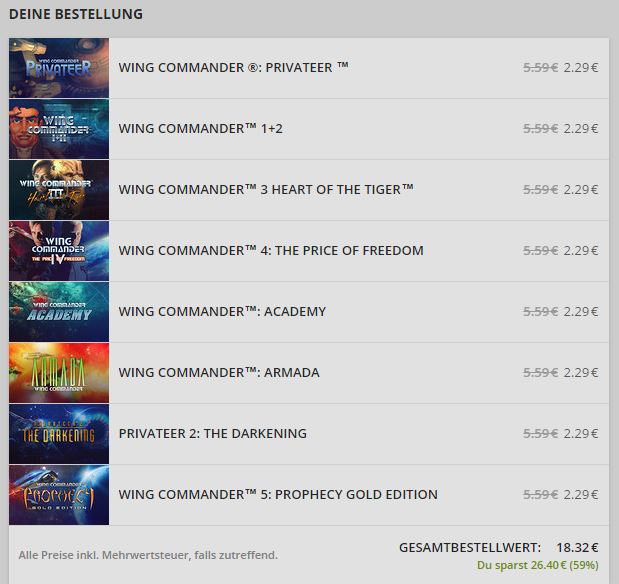Screen dimensions: 619x584
Task: Click the Prophecy Gold Edition cover art
Action: pyautogui.click(x=59, y=495)
